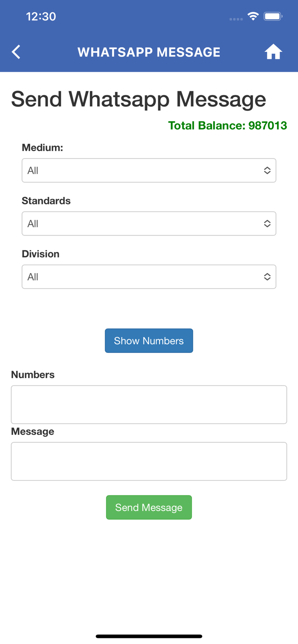Click the green Send Message button
298x644 pixels.
(149, 507)
